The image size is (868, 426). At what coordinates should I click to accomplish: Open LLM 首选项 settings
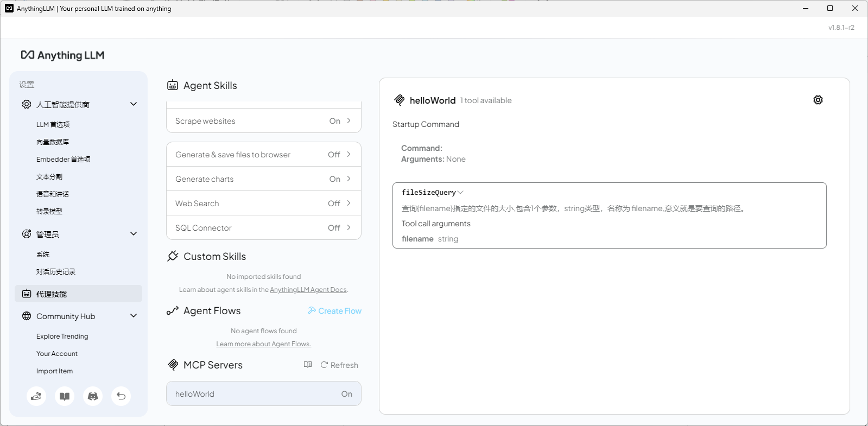coord(53,125)
